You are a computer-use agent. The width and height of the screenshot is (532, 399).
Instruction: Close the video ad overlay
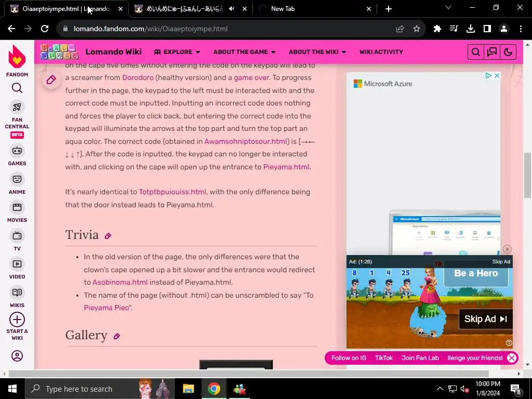(x=507, y=249)
